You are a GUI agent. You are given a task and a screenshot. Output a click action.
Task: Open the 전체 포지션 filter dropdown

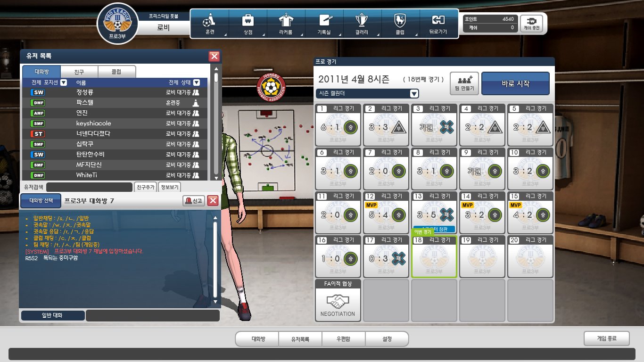coord(64,82)
